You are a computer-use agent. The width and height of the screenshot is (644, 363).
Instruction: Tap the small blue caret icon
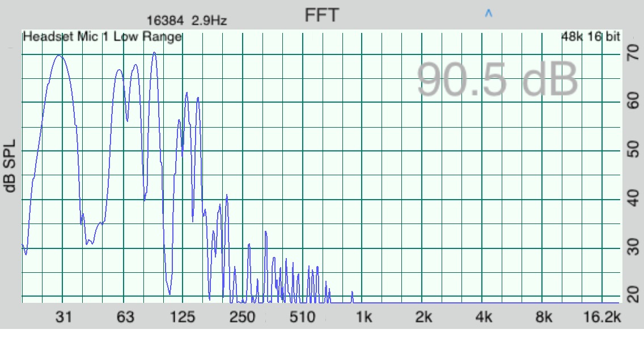coord(488,13)
